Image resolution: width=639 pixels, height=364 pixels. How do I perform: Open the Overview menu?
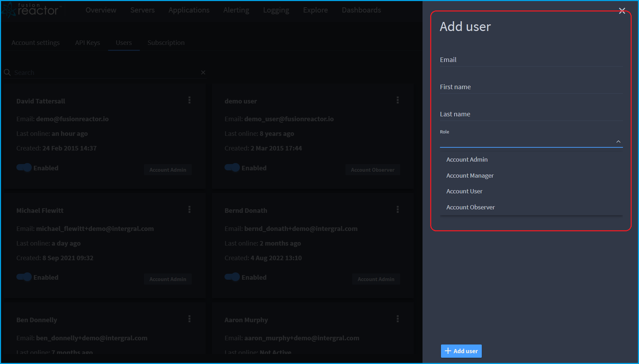pos(101,10)
